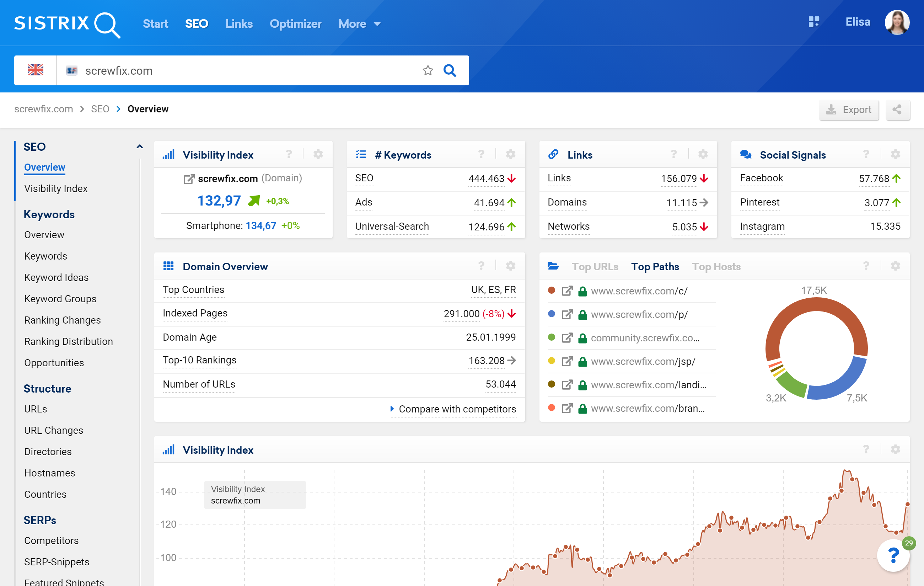Viewport: 924px width, 586px height.
Task: Open Visibility Index chart help question mark
Action: click(866, 449)
